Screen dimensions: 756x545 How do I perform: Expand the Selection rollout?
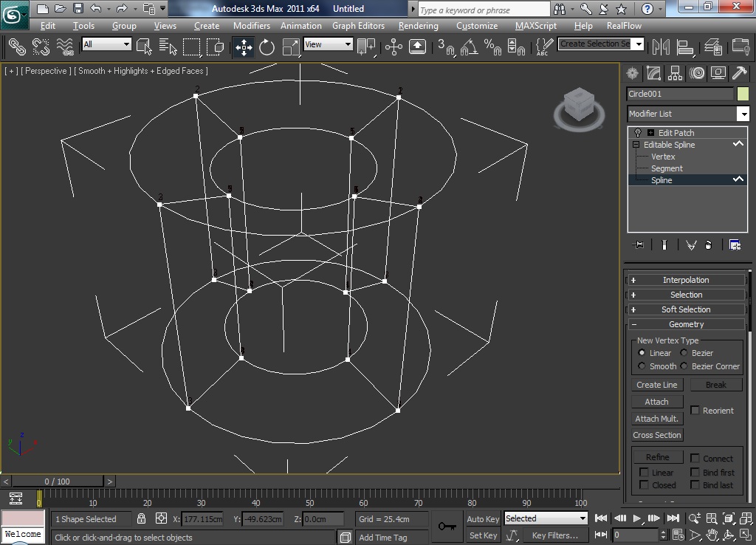(686, 295)
